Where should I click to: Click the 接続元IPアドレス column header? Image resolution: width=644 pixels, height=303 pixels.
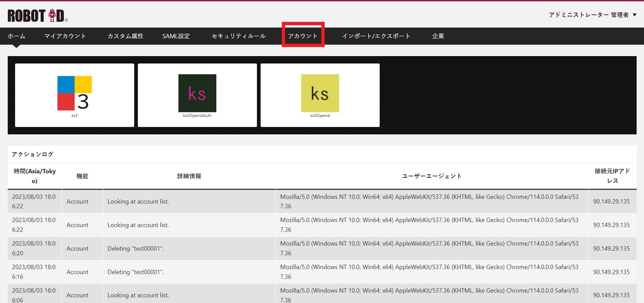612,176
